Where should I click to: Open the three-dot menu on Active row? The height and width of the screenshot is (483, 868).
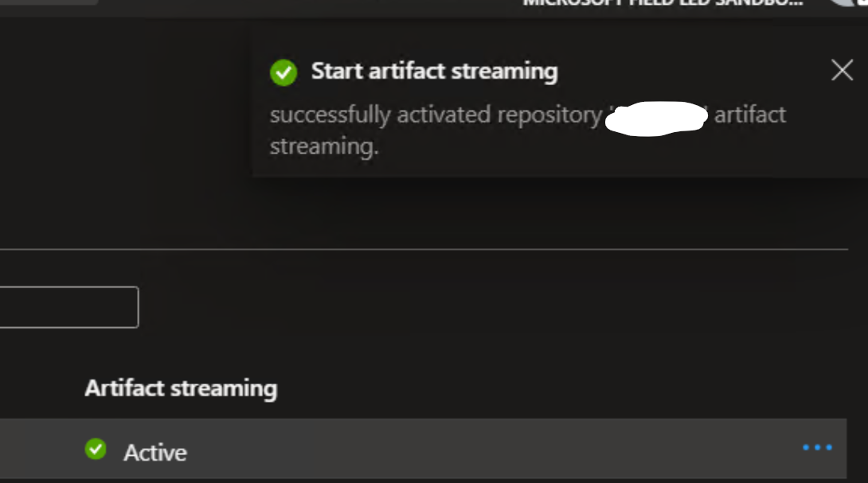click(817, 448)
